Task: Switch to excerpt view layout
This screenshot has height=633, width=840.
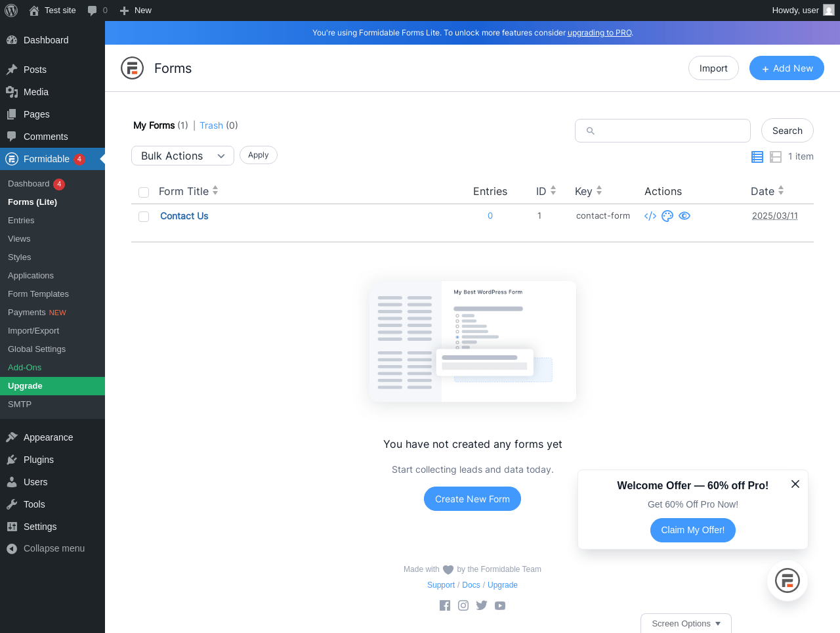Action: coord(776,156)
